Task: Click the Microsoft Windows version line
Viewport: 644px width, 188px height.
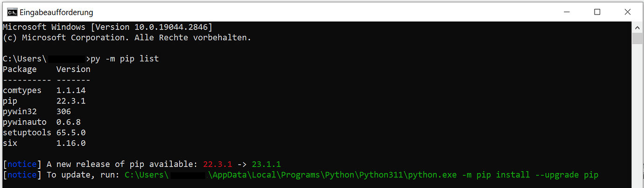Action: 107,27
